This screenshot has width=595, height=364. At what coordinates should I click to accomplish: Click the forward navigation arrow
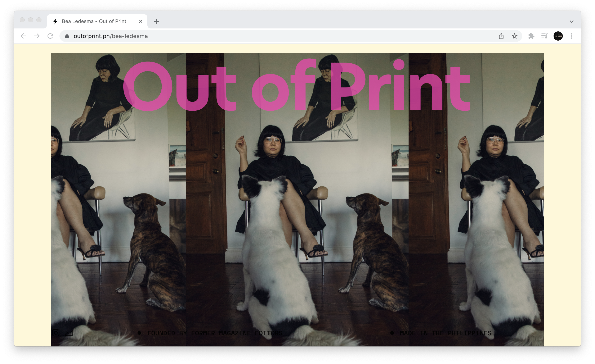pyautogui.click(x=37, y=36)
